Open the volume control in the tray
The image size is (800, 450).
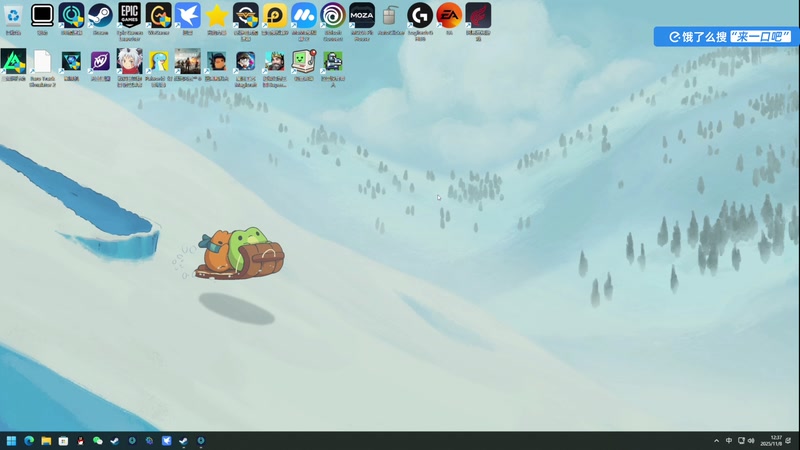pos(751,441)
